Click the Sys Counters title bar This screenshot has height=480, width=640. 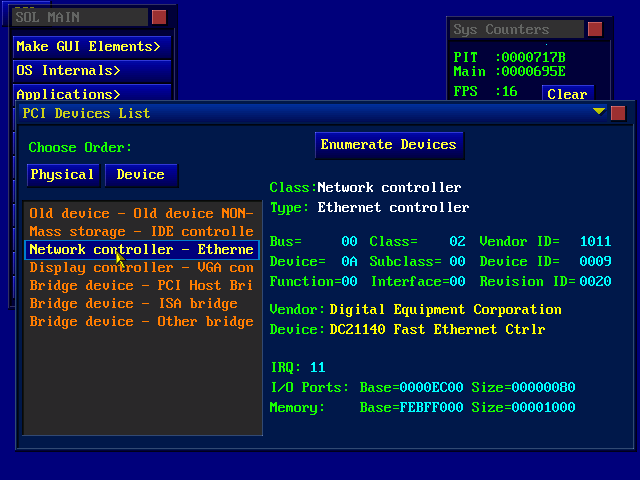517,29
